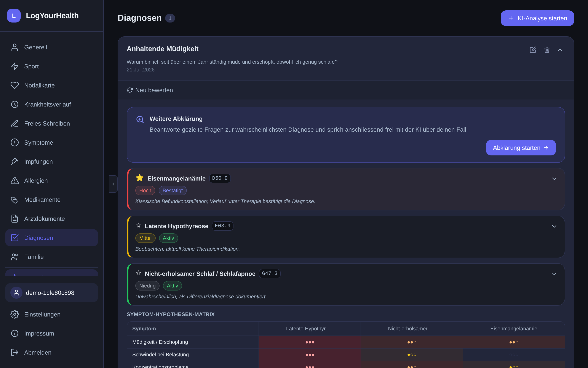This screenshot has width=588, height=368.
Task: Click the Mittel priority badge
Action: [145, 238]
